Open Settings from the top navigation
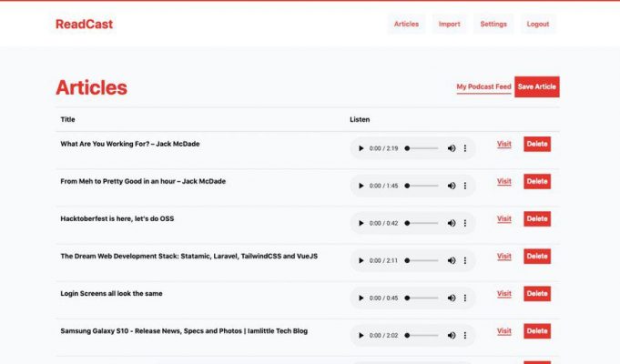 [493, 24]
